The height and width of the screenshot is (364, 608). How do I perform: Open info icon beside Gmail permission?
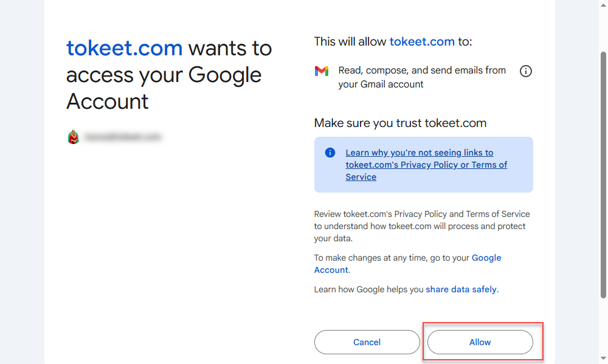coord(526,71)
